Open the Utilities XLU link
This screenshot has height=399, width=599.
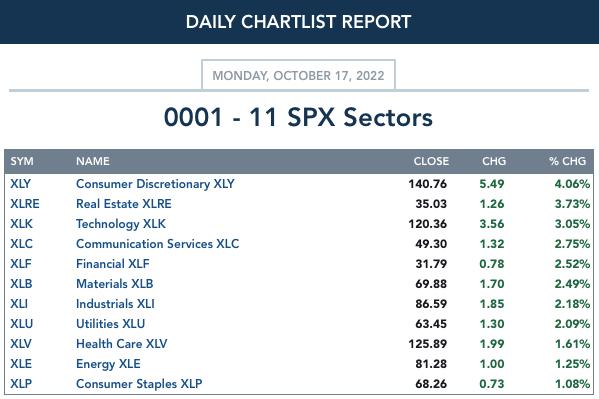click(110, 324)
